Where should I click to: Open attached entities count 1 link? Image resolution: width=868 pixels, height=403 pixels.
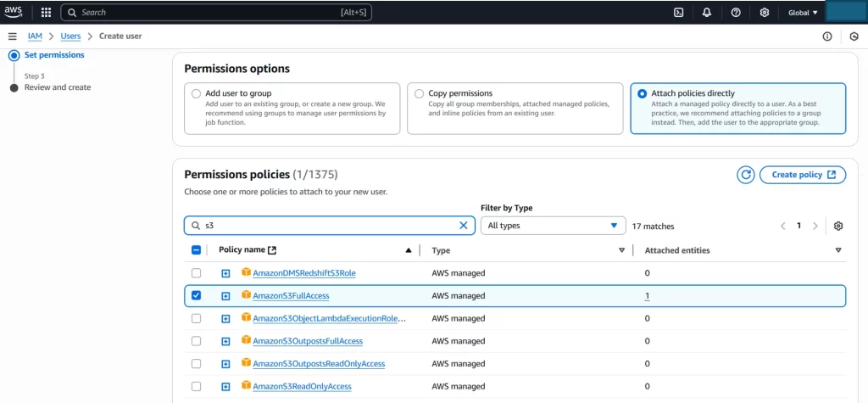click(x=647, y=296)
